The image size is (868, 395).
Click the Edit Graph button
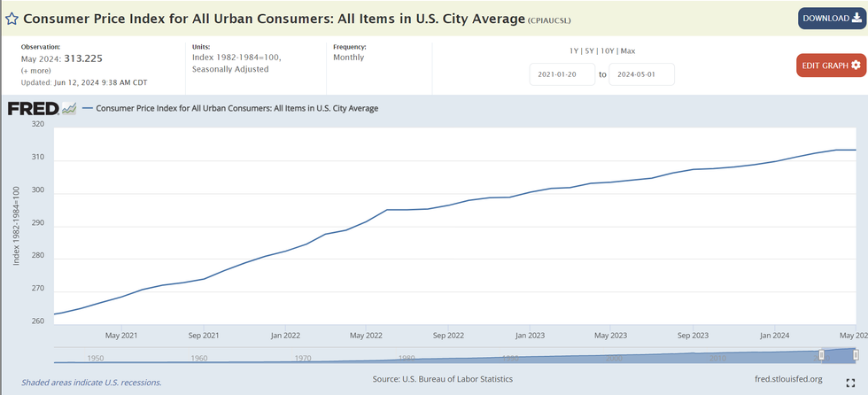[x=831, y=66]
